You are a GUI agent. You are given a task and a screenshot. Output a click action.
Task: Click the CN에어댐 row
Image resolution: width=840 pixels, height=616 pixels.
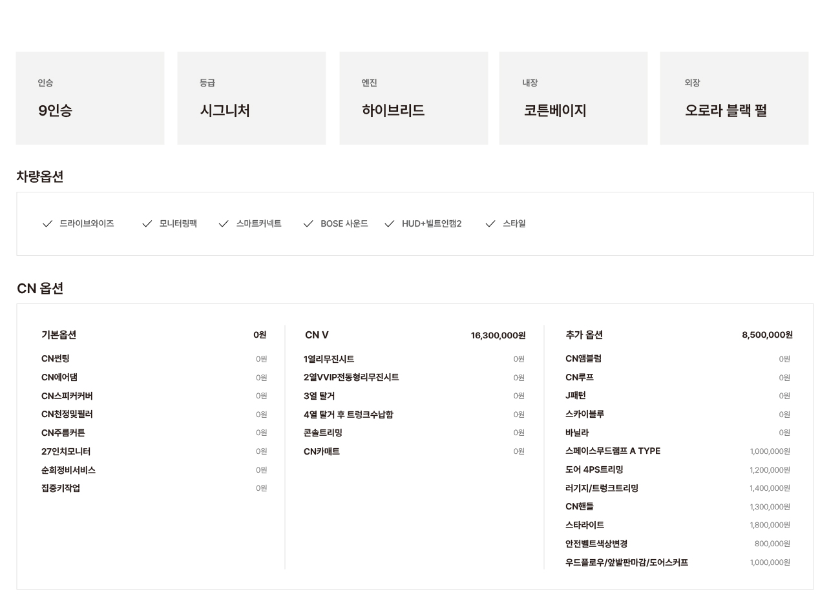point(154,377)
